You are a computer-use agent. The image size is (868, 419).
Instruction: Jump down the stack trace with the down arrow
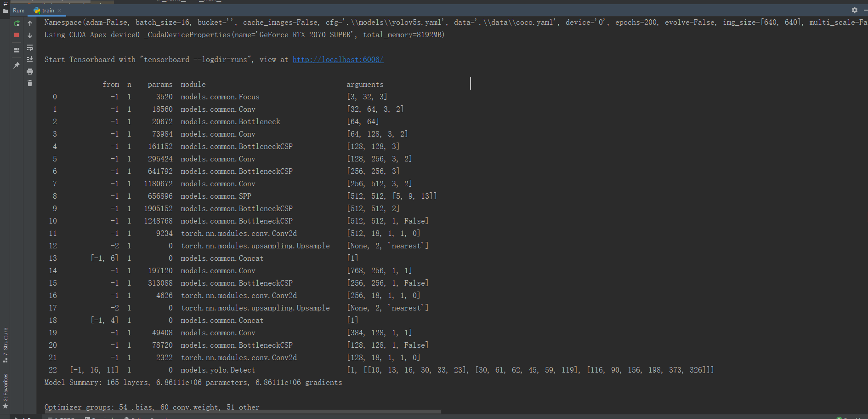(30, 35)
